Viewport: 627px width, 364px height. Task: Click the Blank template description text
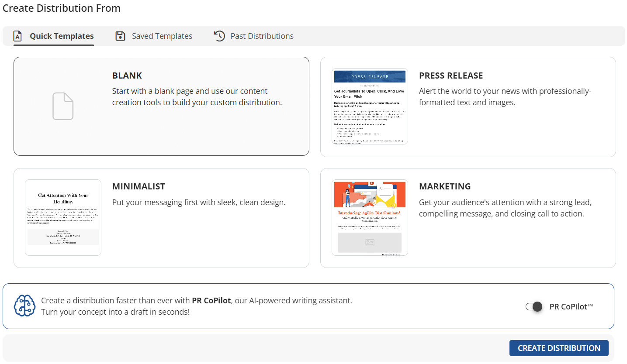[197, 97]
